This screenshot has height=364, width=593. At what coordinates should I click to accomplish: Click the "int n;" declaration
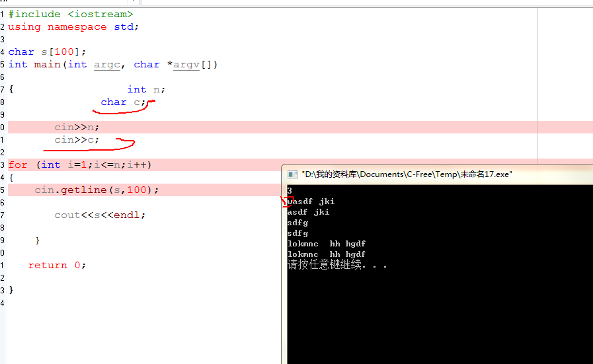146,90
